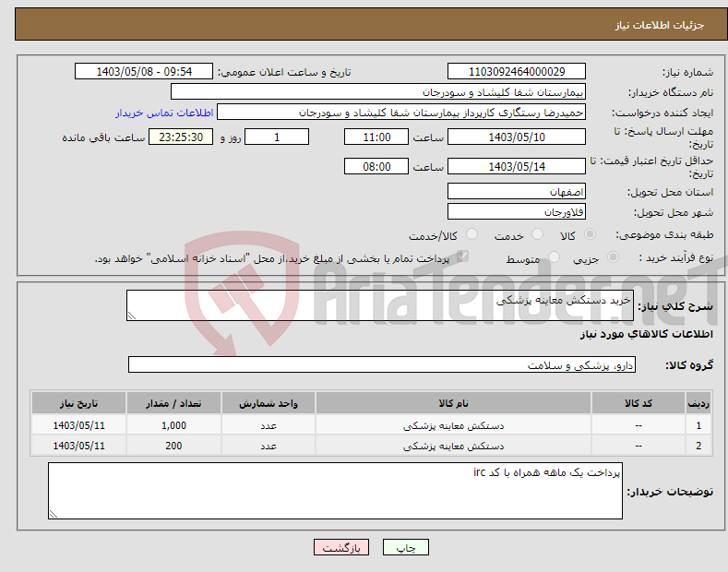Click the کد کالا column header
728x572 pixels.
click(x=638, y=403)
